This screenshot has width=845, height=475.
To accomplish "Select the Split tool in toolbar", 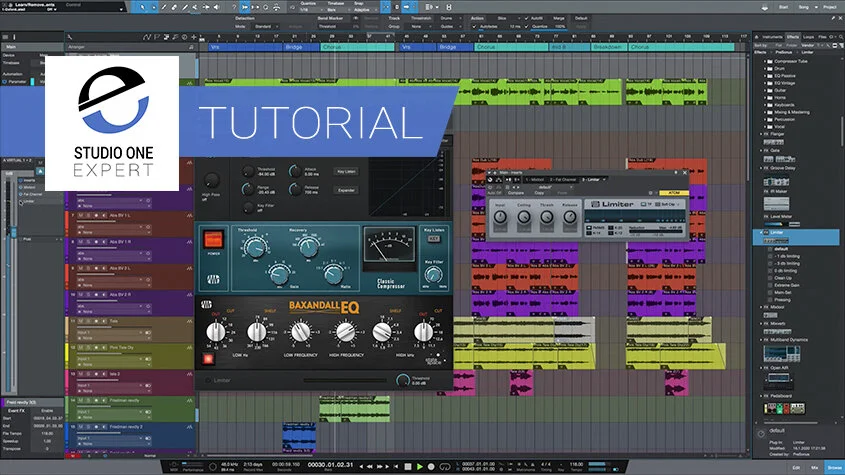I will (x=164, y=7).
